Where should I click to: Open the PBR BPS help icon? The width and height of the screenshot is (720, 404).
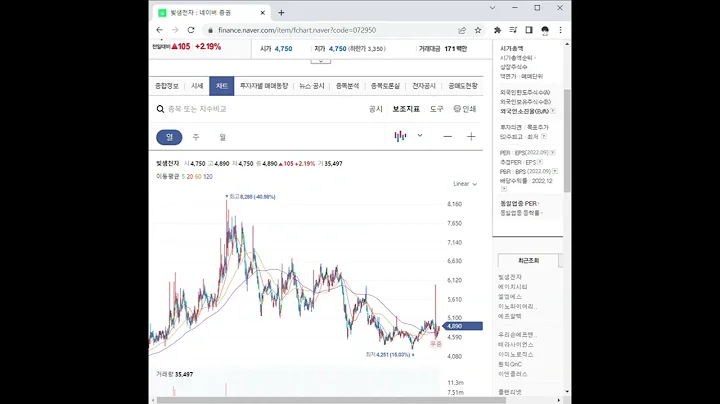[x=555, y=171]
